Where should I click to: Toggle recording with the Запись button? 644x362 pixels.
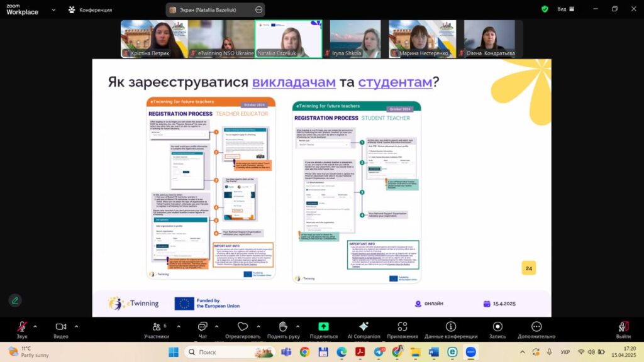pos(497,327)
